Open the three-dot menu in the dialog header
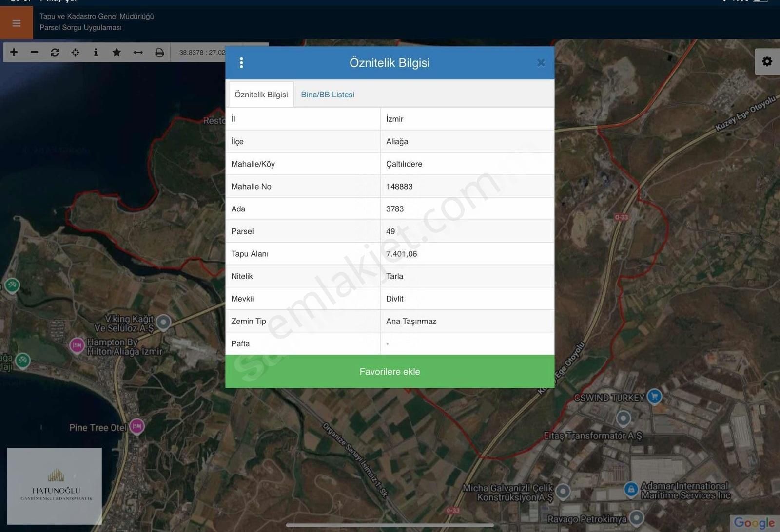Screen dimensions: 780x532 (241, 63)
